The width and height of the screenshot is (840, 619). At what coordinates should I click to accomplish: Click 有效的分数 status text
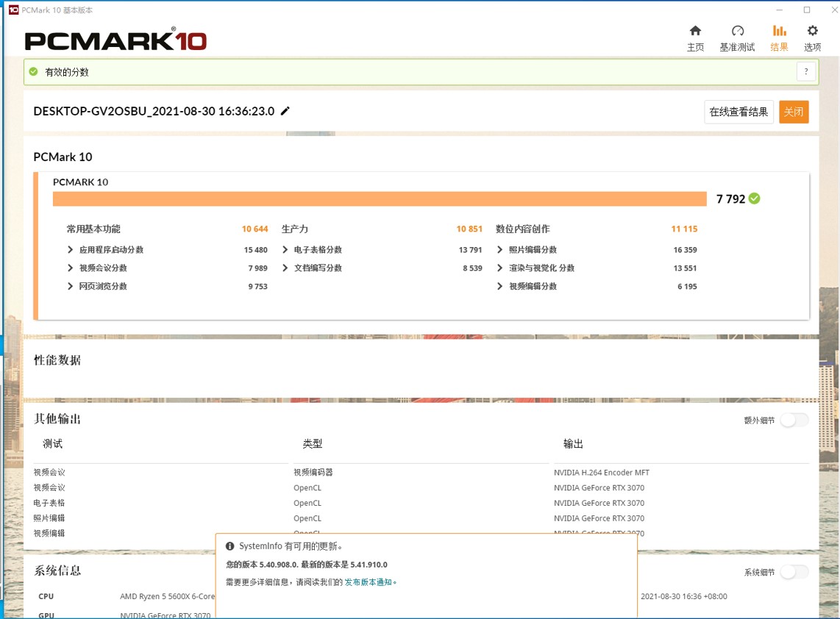pyautogui.click(x=66, y=72)
